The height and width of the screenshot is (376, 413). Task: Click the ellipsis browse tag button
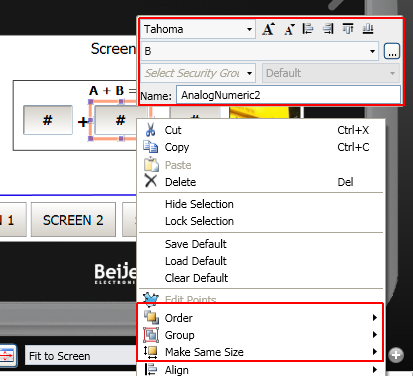coord(392,51)
